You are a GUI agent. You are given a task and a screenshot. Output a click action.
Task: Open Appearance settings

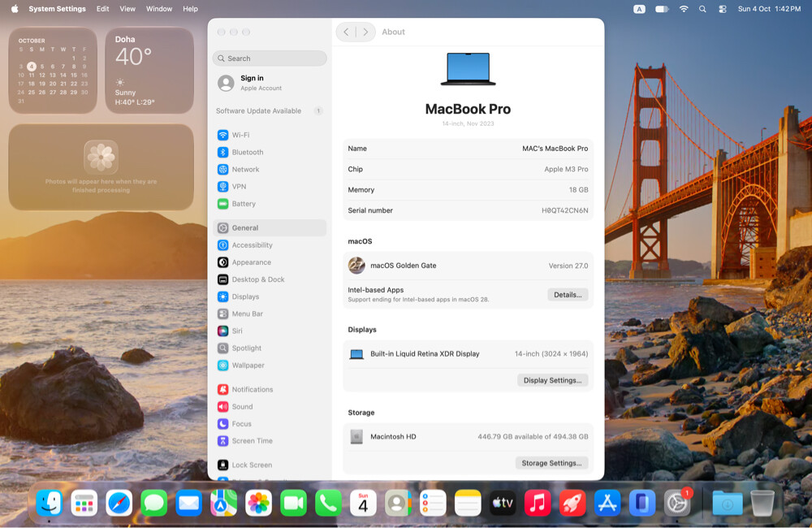270,262
